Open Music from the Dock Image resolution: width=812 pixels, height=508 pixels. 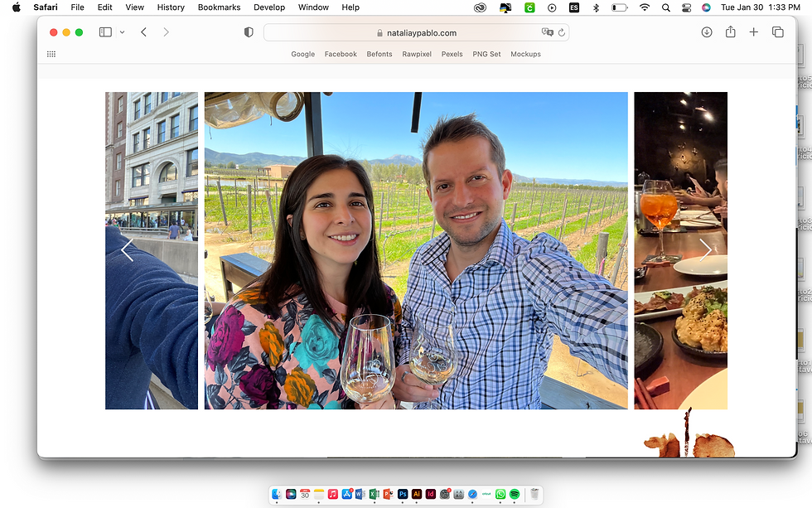pos(332,494)
